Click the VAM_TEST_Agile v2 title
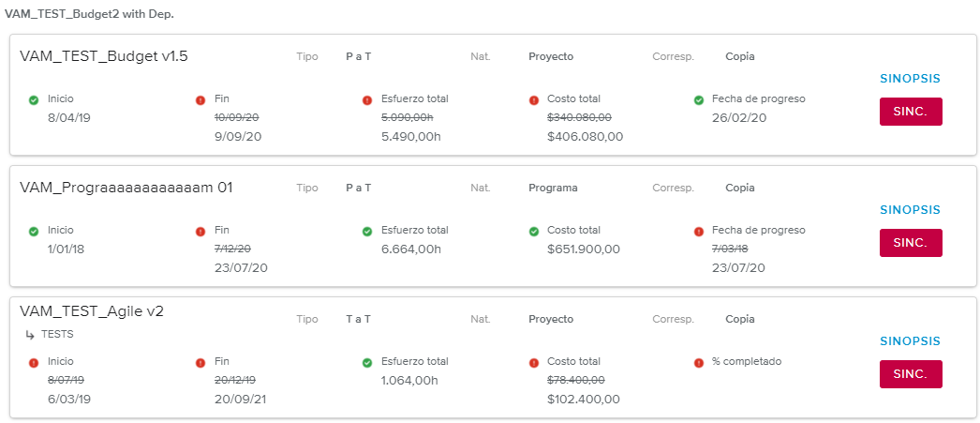The image size is (980, 423). 91,311
